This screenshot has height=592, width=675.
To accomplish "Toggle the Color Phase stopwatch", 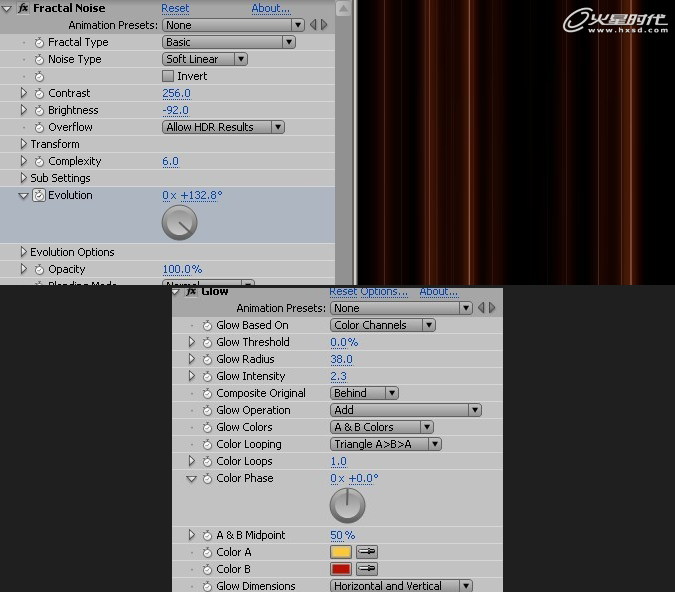I will [207, 478].
